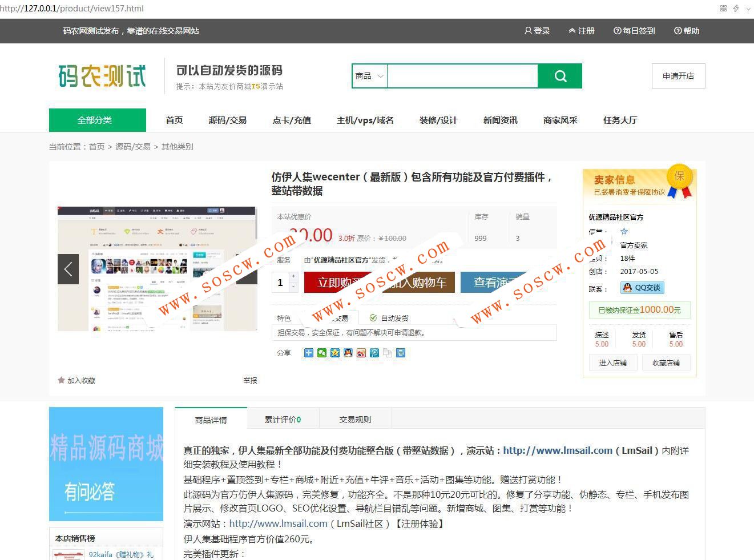Click the 加入购物车 add-to-cart button
Viewport: 754px width, 560px height.
pyautogui.click(x=418, y=282)
